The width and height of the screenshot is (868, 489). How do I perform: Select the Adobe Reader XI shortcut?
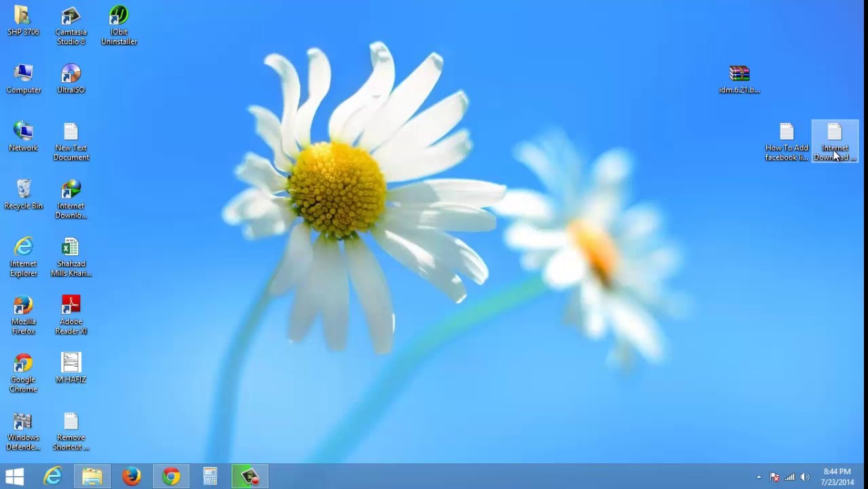(71, 316)
